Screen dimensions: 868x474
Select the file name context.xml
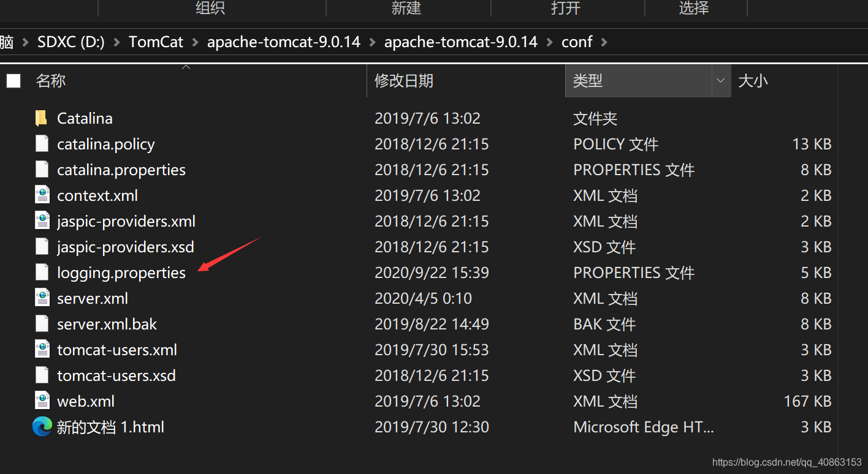97,195
